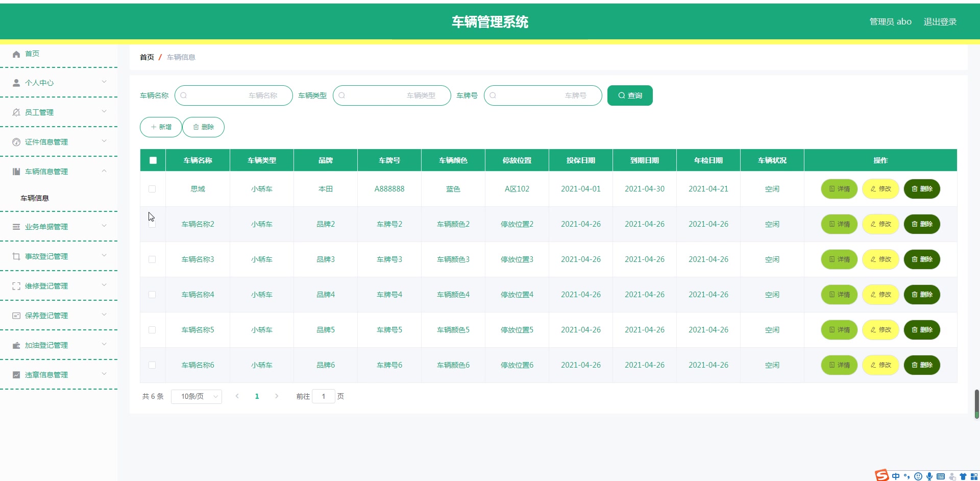Click the 事故登记管理 crop icon
The height and width of the screenshot is (481, 980).
click(16, 256)
